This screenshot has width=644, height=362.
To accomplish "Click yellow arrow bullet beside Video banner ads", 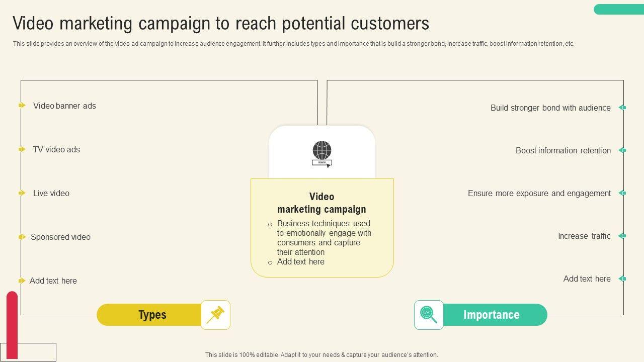I will point(22,106).
